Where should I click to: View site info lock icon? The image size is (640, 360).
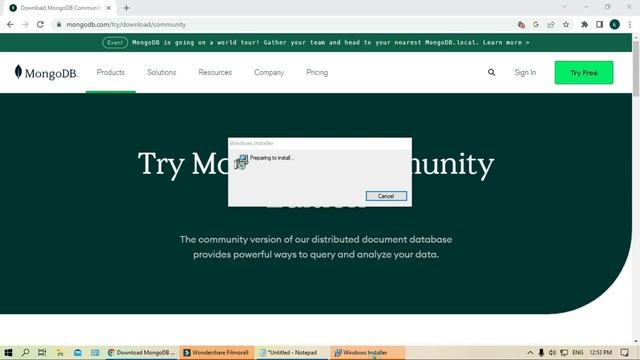coord(59,24)
